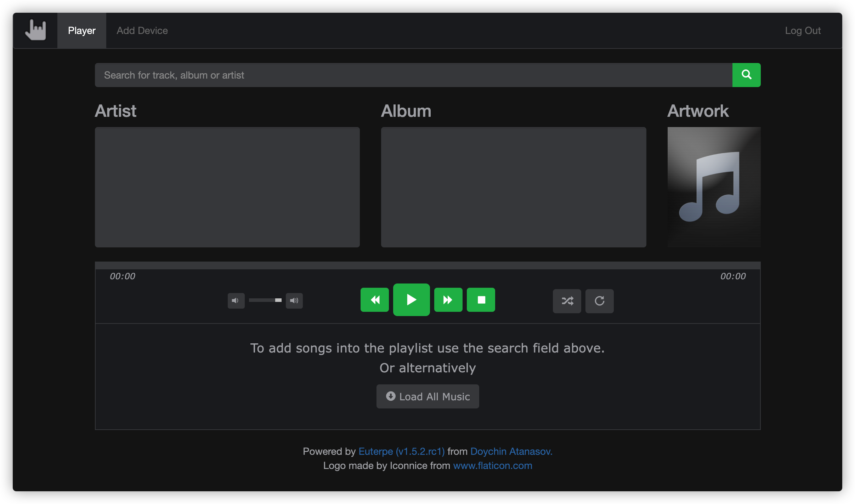The image size is (855, 504).
Task: Skip to next track with fast-forward button
Action: [x=448, y=300]
